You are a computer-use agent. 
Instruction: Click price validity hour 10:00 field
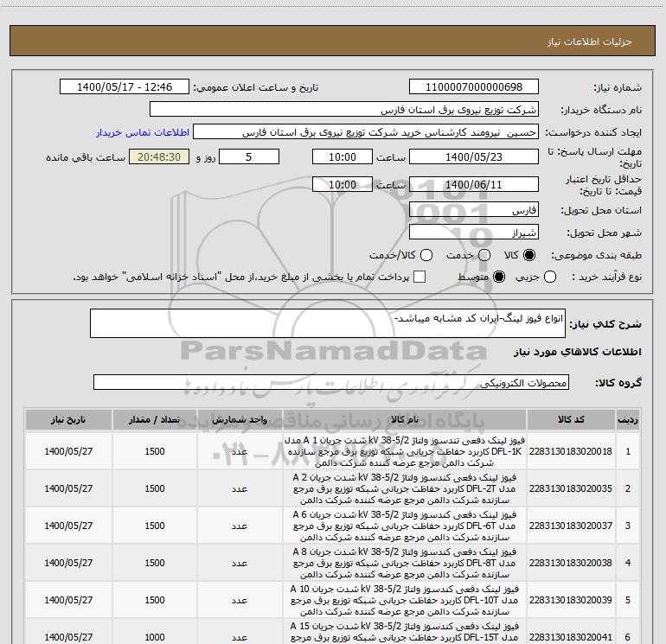coord(343,184)
